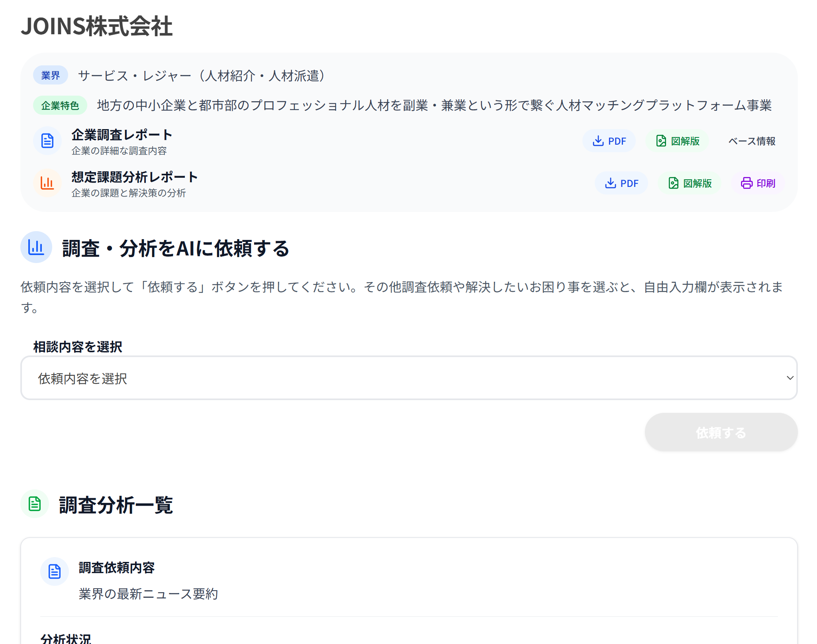
Task: Download the 想定課題分析レポート PDF
Action: (x=621, y=183)
